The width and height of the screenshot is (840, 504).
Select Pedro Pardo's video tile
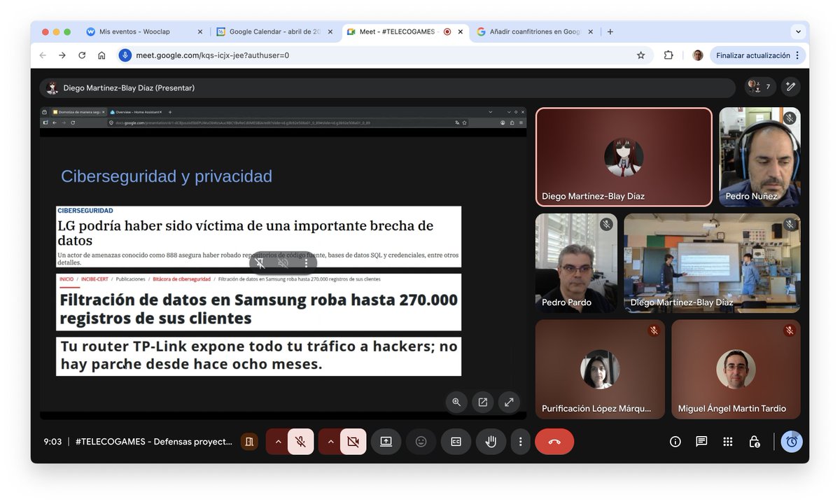tap(576, 262)
